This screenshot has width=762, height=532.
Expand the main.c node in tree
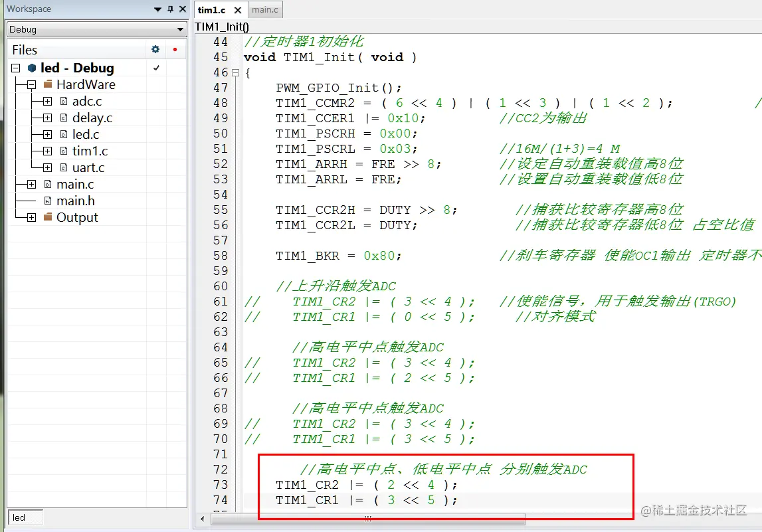click(32, 184)
